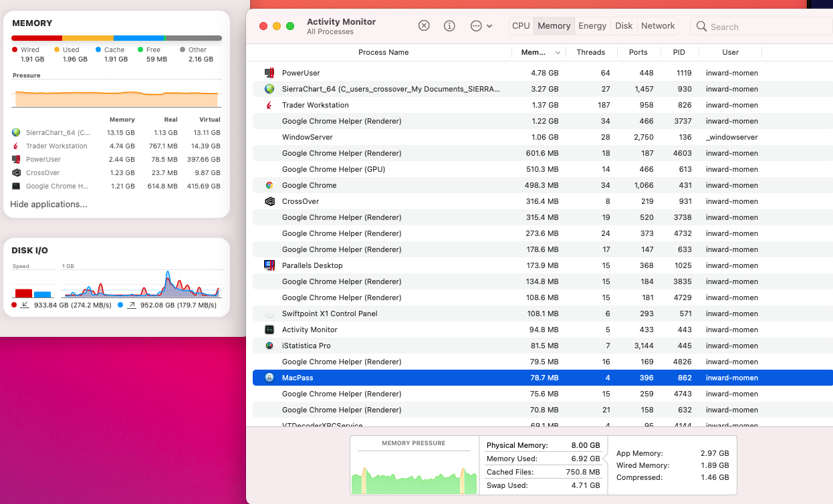This screenshot has width=833, height=504.
Task: Sort by Process Name column header
Action: coord(383,52)
